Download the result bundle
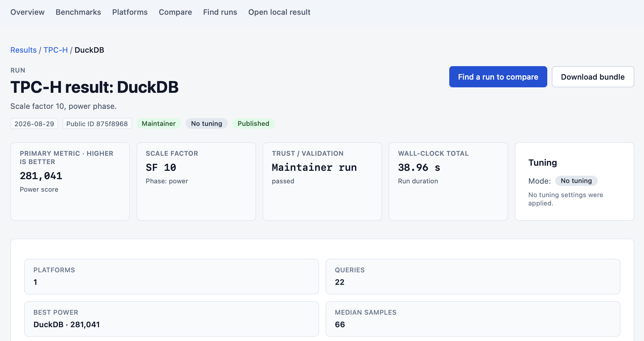Image resolution: width=644 pixels, height=341 pixels. [x=593, y=77]
